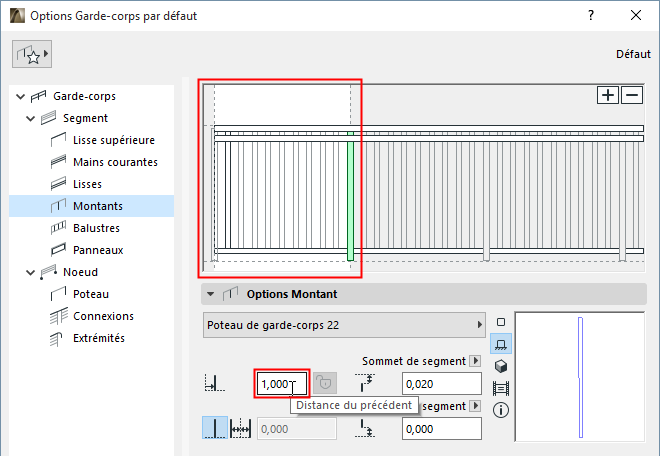Collapse the Noeud tree node

[x=30, y=272]
